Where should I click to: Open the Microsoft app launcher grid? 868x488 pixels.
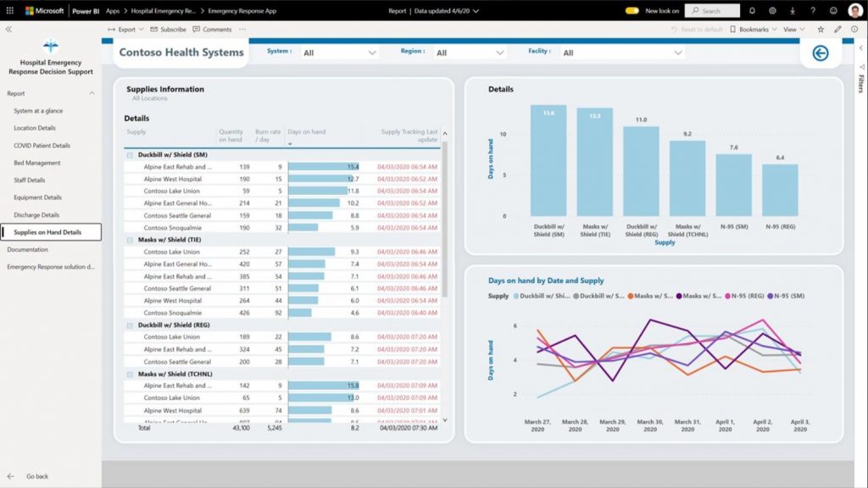[10, 10]
